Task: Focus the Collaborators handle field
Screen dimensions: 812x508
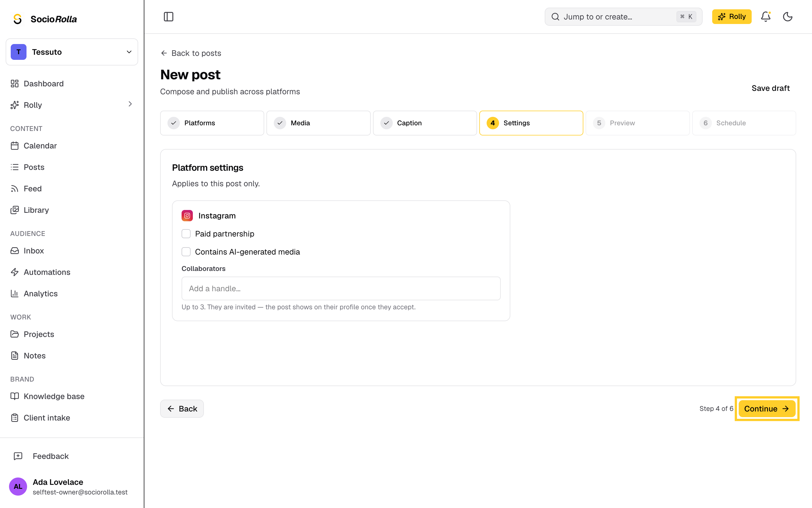Action: click(x=341, y=288)
